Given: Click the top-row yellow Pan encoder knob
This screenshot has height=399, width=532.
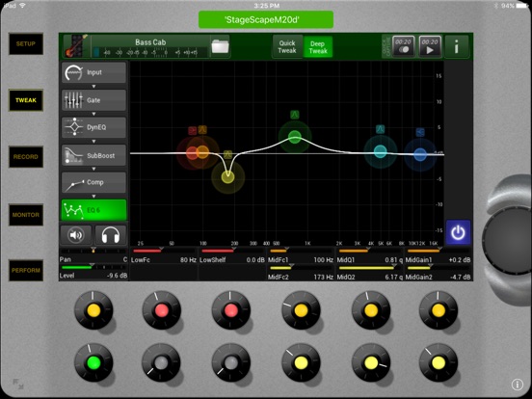Looking at the screenshot, I should click(x=93, y=310).
